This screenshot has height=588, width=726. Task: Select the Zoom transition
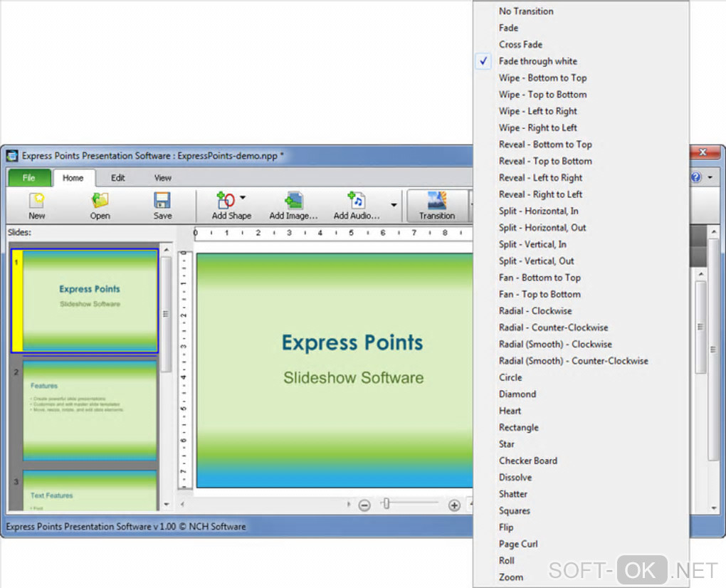pyautogui.click(x=581, y=578)
